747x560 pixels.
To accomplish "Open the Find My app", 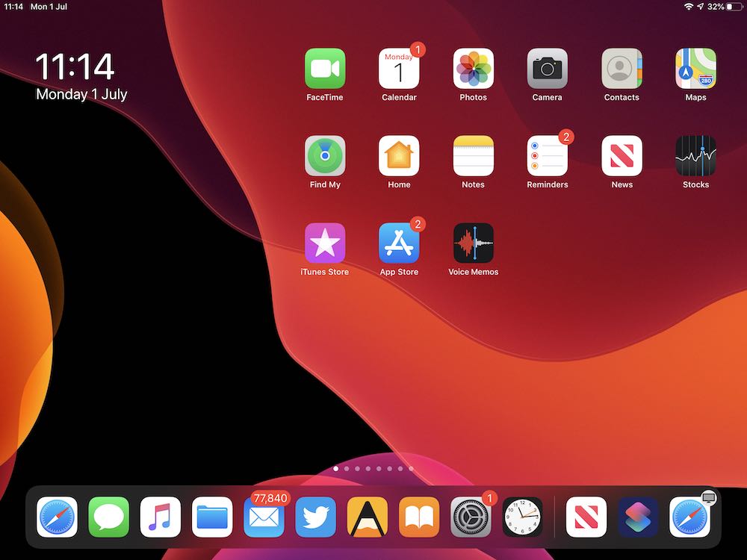I will [x=325, y=156].
